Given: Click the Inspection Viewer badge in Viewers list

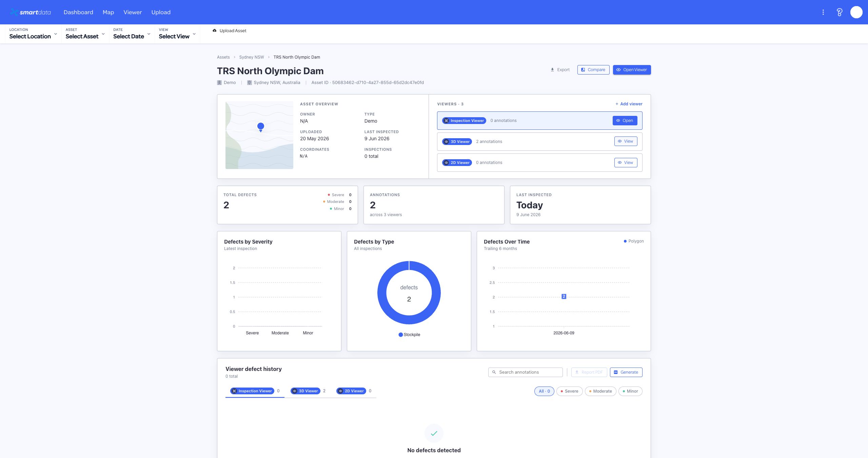Looking at the screenshot, I should (x=464, y=121).
